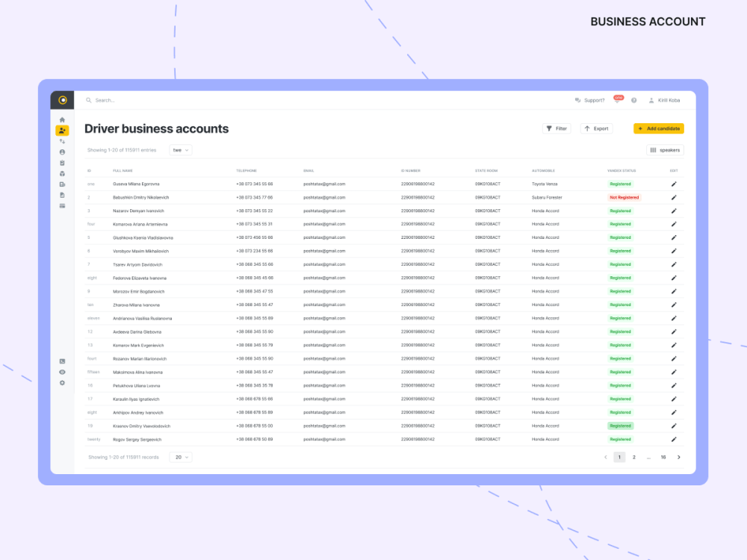Go to the previous page arrow
This screenshot has height=560, width=747.
[x=606, y=457]
